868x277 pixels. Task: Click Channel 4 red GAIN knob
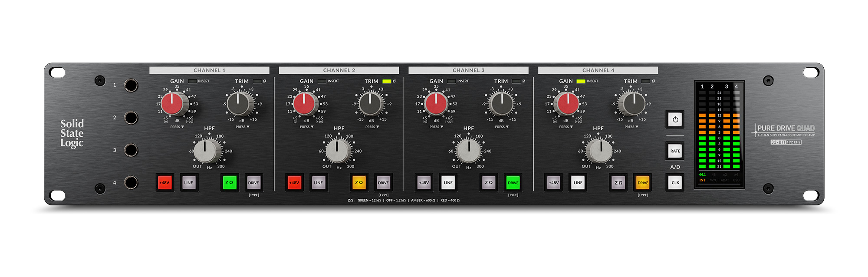pyautogui.click(x=567, y=104)
